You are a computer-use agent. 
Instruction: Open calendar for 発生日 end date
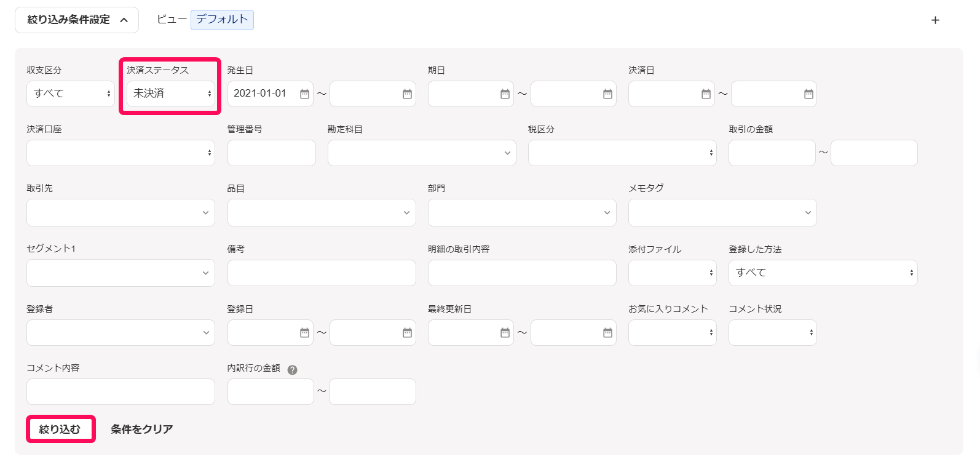coord(407,94)
